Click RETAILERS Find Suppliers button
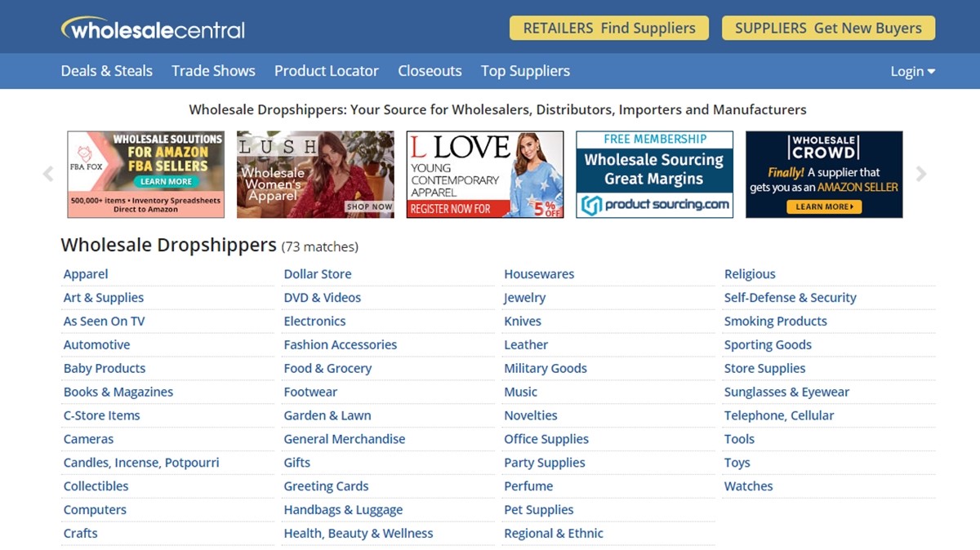 609,28
